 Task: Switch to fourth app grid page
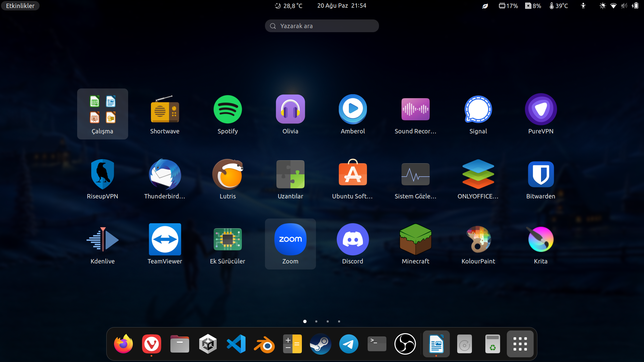tap(339, 321)
